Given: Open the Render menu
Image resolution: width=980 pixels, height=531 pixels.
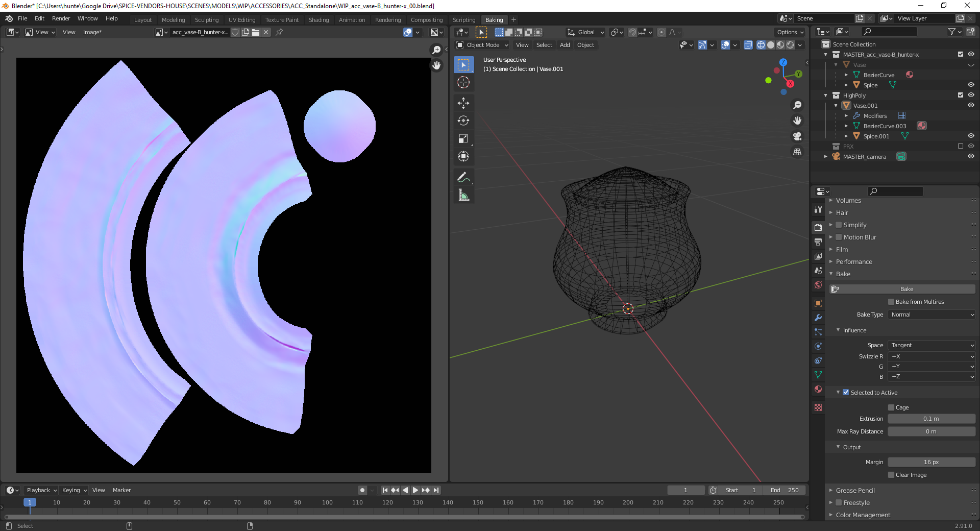Looking at the screenshot, I should pos(61,18).
